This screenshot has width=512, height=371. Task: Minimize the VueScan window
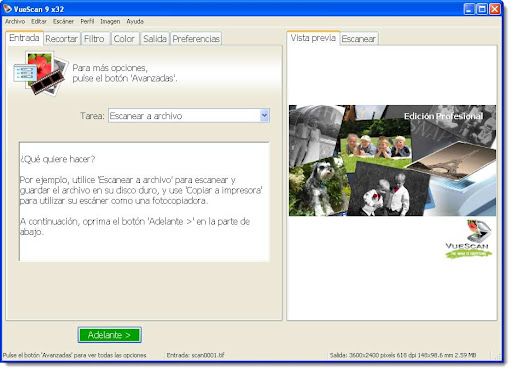coord(469,9)
